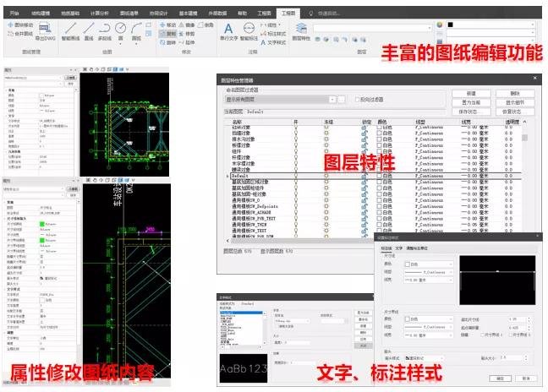Click the 倒角 chamfer tool
The image size is (548, 392).
point(205,25)
